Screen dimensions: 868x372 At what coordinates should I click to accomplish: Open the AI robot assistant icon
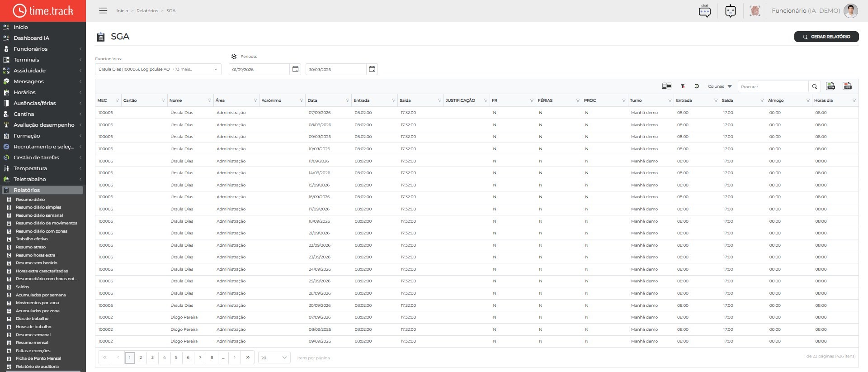click(x=731, y=10)
